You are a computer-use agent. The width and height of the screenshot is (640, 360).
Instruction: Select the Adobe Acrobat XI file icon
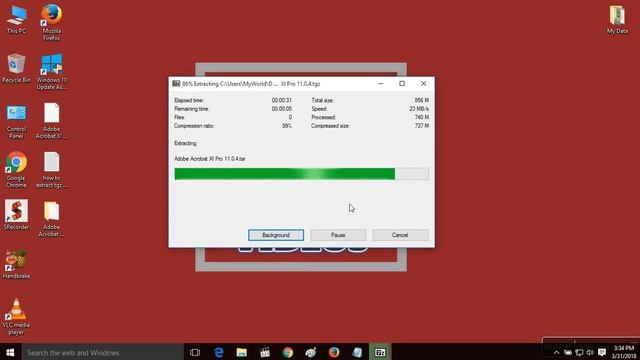tap(51, 121)
